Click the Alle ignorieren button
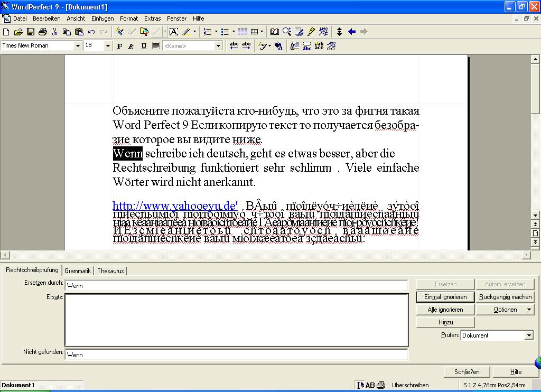 coord(445,310)
